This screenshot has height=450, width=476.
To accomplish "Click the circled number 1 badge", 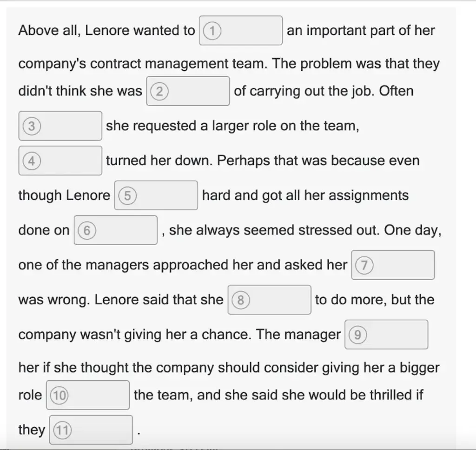I will tap(212, 31).
